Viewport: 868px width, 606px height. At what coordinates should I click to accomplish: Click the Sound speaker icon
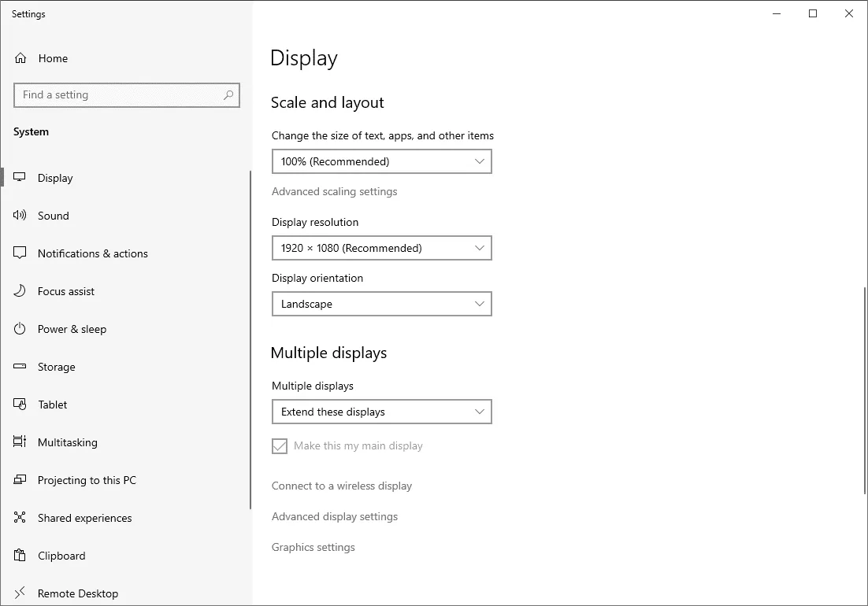pos(20,216)
